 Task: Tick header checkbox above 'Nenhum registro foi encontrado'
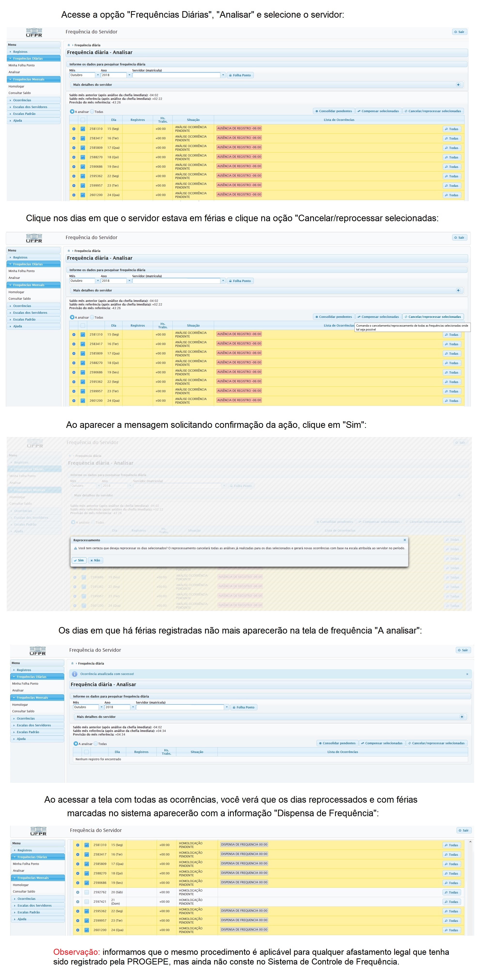(87, 752)
